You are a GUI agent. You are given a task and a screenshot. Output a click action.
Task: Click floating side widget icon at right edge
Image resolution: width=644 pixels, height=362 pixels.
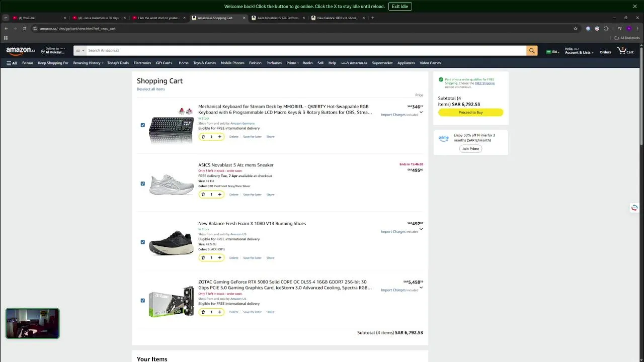pyautogui.click(x=634, y=208)
